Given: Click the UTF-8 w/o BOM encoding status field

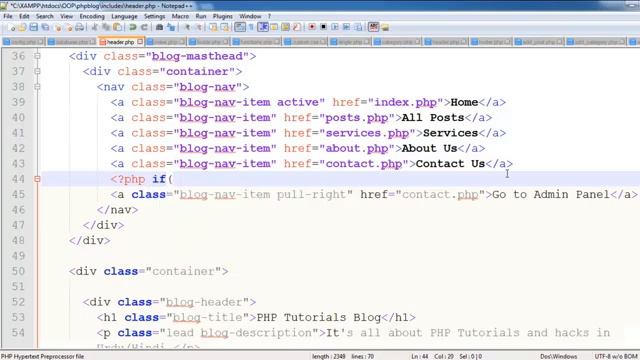Looking at the screenshot, I should tap(616, 356).
